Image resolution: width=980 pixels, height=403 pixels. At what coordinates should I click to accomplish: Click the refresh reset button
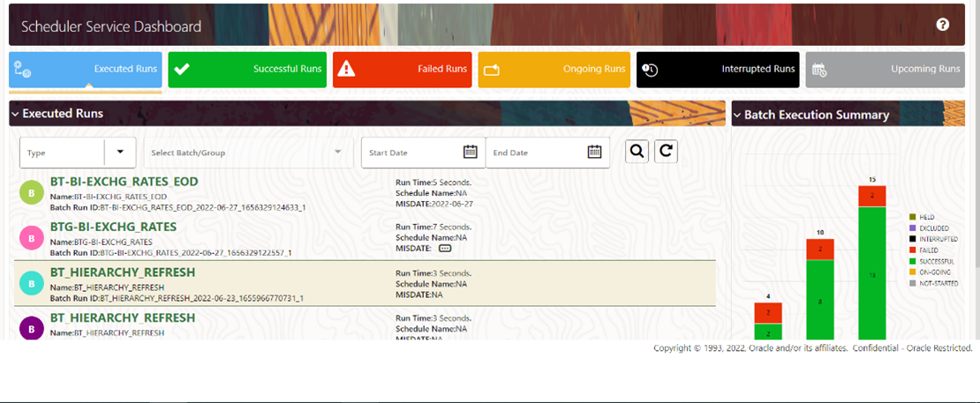(667, 151)
